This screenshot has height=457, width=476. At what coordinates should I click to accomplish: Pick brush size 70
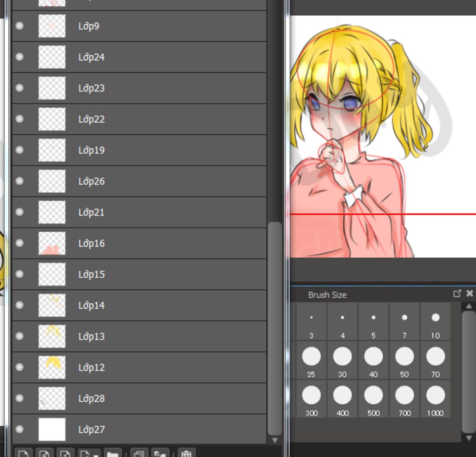tap(436, 360)
